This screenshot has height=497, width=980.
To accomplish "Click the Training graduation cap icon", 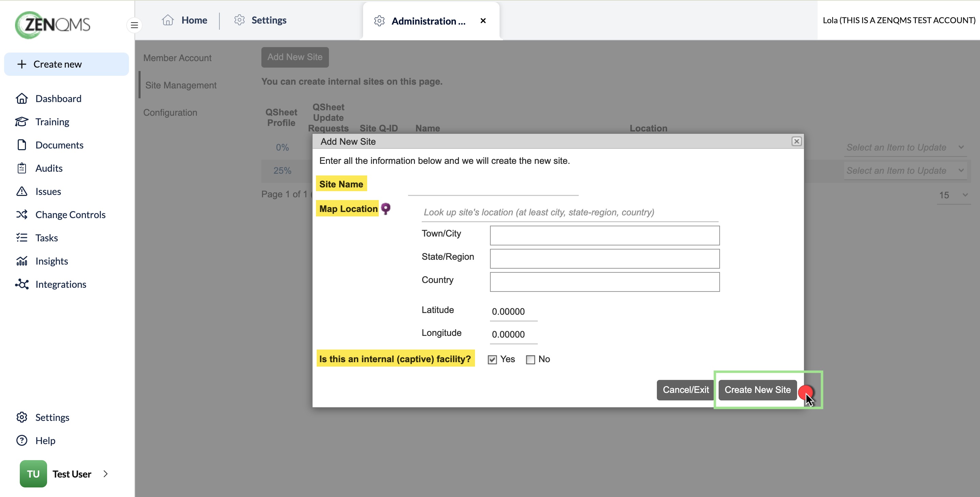I will (22, 122).
